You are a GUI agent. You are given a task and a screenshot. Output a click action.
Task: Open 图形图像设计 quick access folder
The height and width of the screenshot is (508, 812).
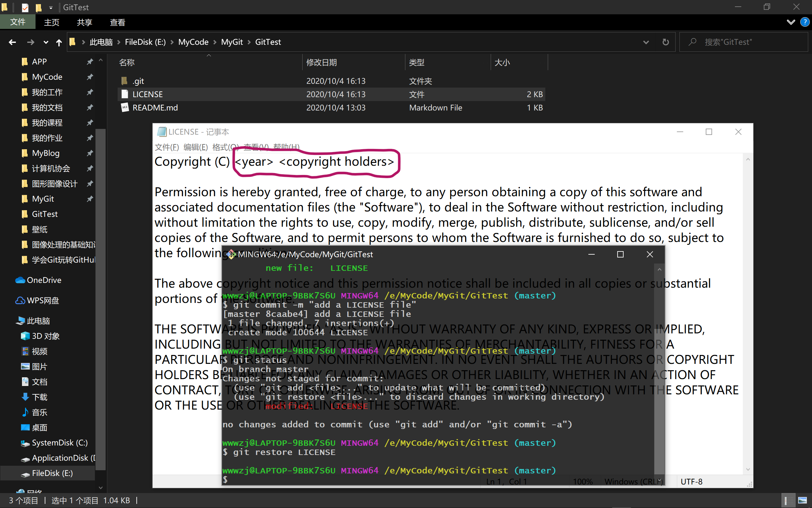pyautogui.click(x=54, y=184)
